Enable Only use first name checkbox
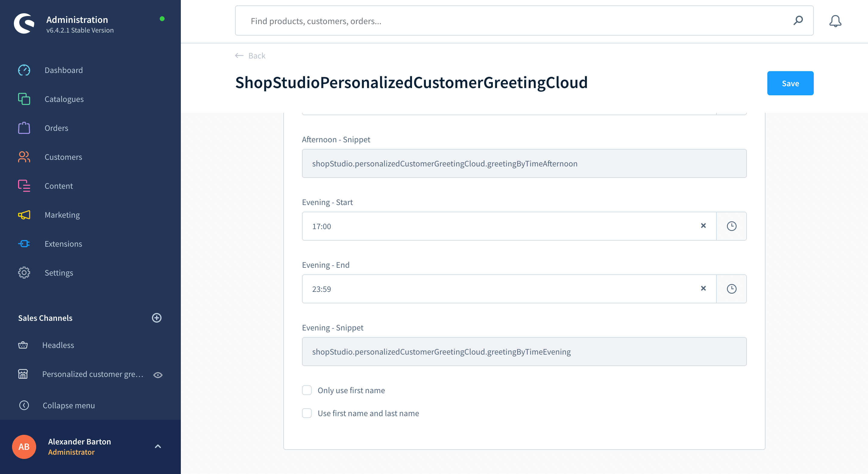This screenshot has width=868, height=474. click(307, 390)
